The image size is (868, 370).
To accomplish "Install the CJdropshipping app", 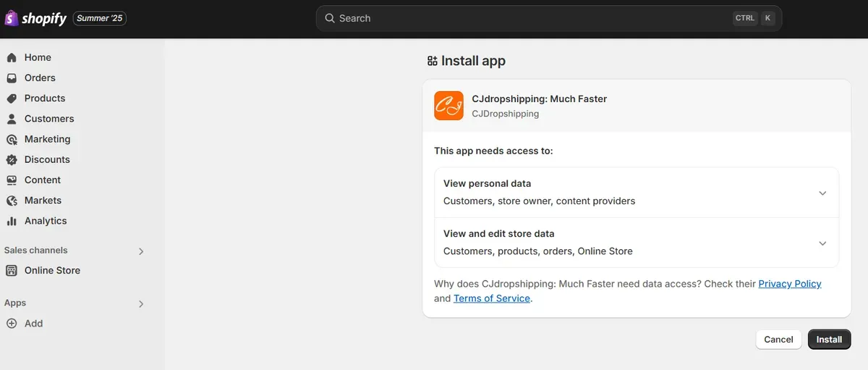I will (829, 340).
